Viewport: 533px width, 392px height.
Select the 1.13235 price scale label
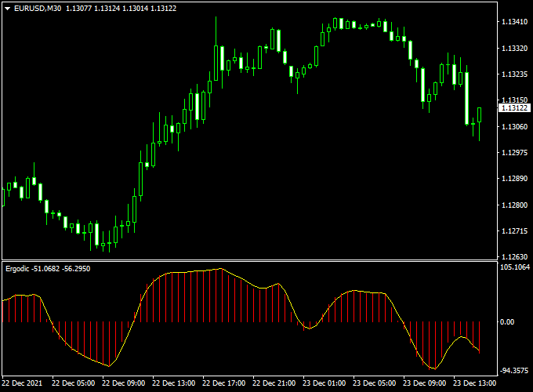[x=515, y=74]
